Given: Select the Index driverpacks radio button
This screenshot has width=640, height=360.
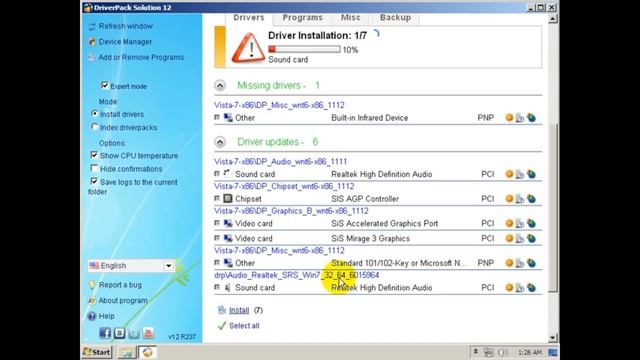Looking at the screenshot, I should point(94,127).
